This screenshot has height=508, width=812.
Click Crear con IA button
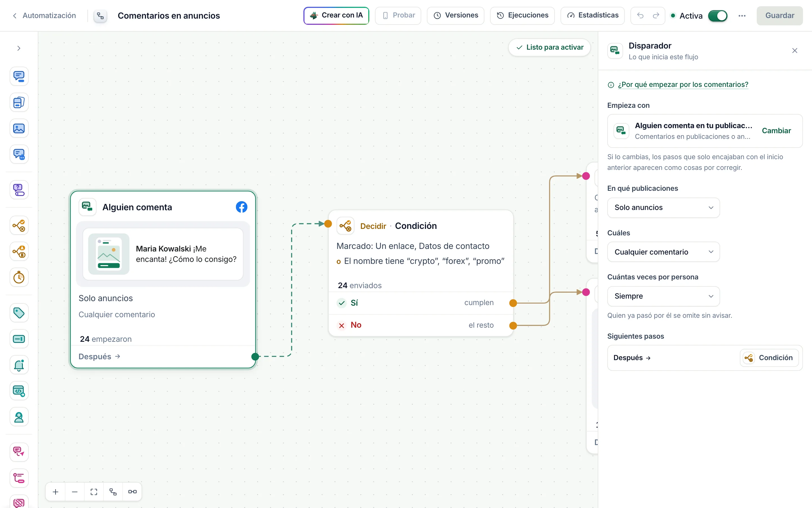[336, 16]
